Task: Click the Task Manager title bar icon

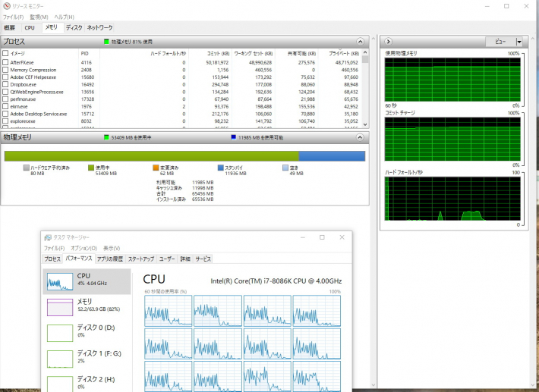Action: tap(47, 237)
